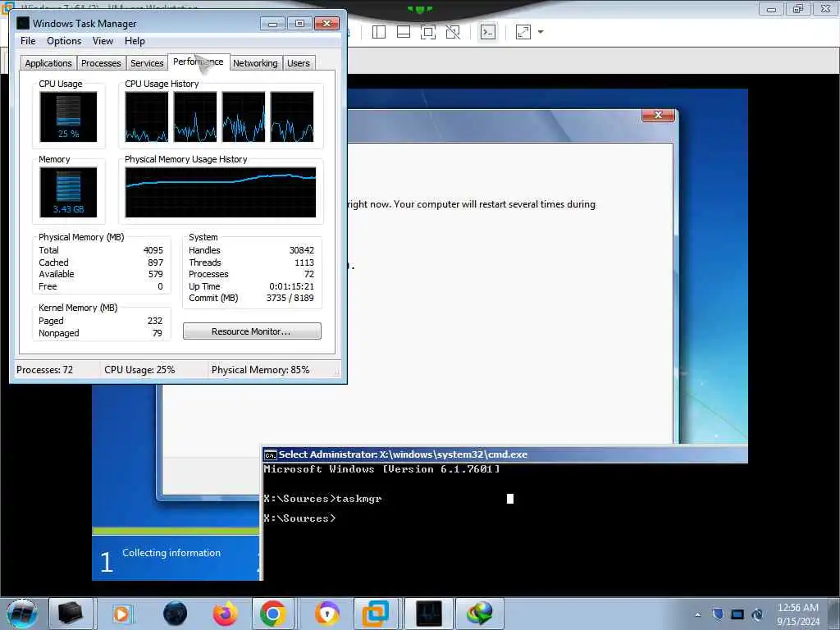Switch to the Processes tab
The width and height of the screenshot is (840, 630).
coord(101,63)
